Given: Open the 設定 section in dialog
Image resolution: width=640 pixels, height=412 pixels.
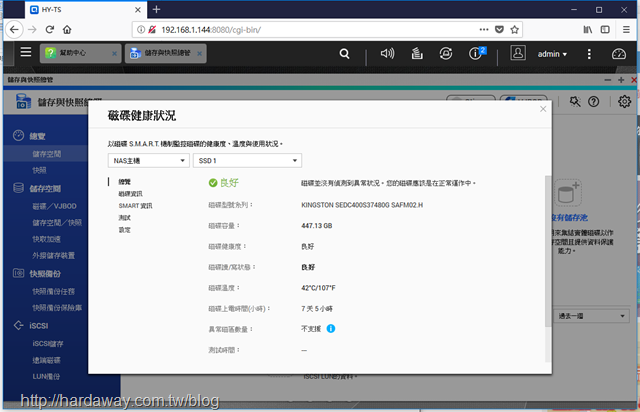Looking at the screenshot, I should (x=124, y=230).
